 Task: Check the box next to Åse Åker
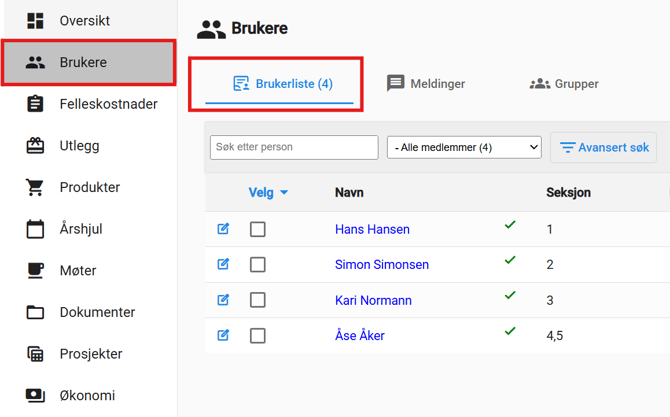click(x=258, y=336)
